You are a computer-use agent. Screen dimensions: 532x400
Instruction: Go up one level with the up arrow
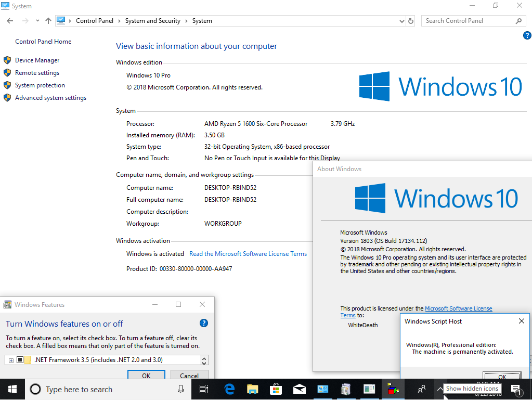48,21
